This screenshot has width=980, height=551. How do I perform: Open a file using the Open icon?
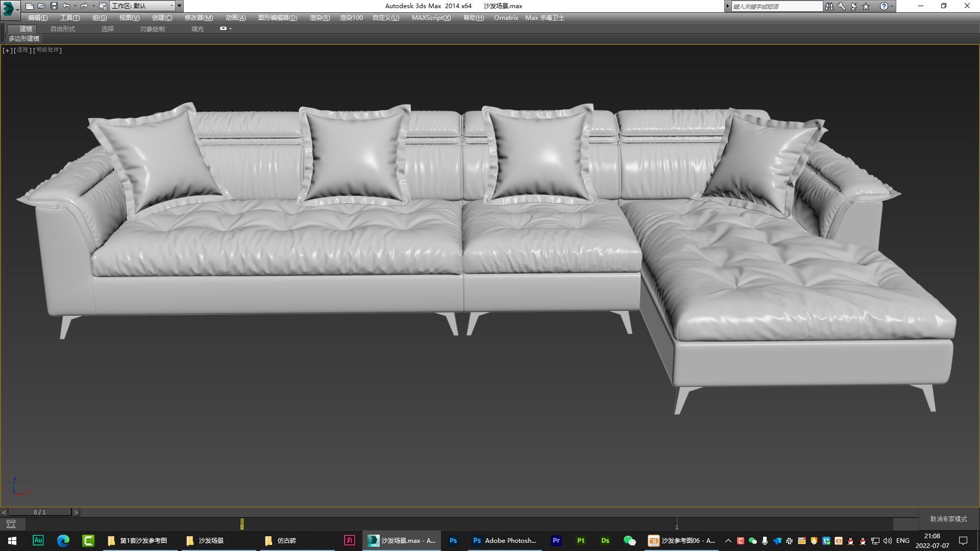(x=41, y=6)
